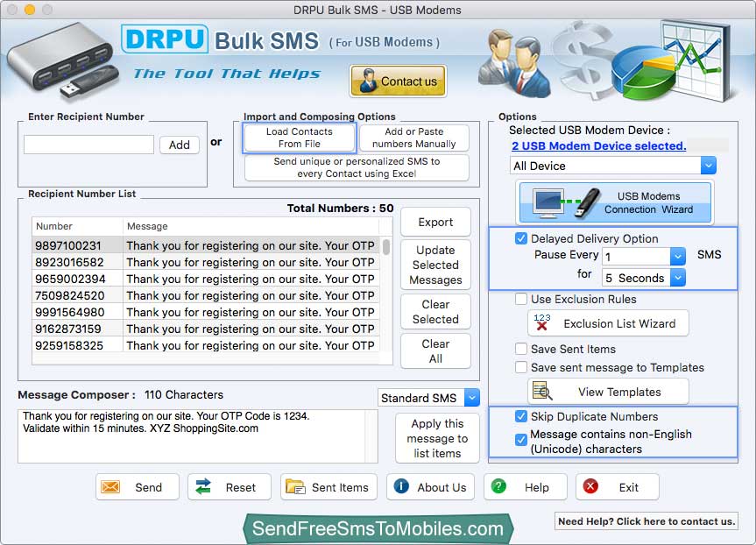
Task: Click the Exit button label
Action: 629,487
